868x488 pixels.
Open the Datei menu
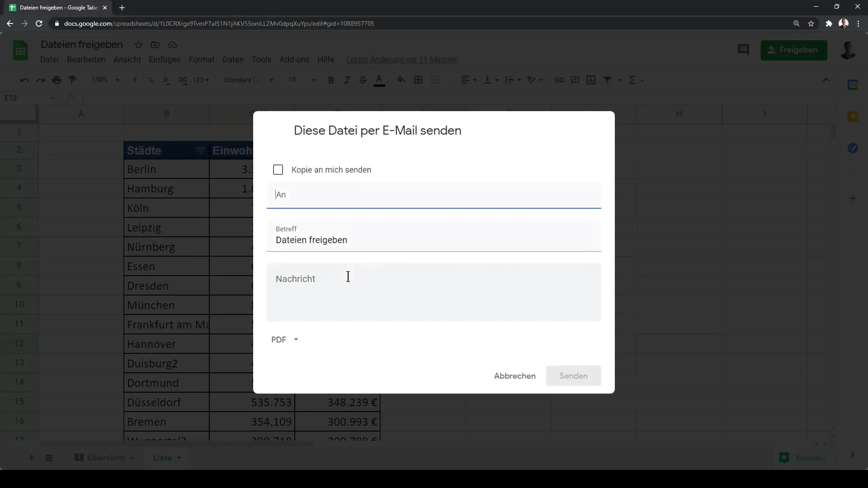49,60
